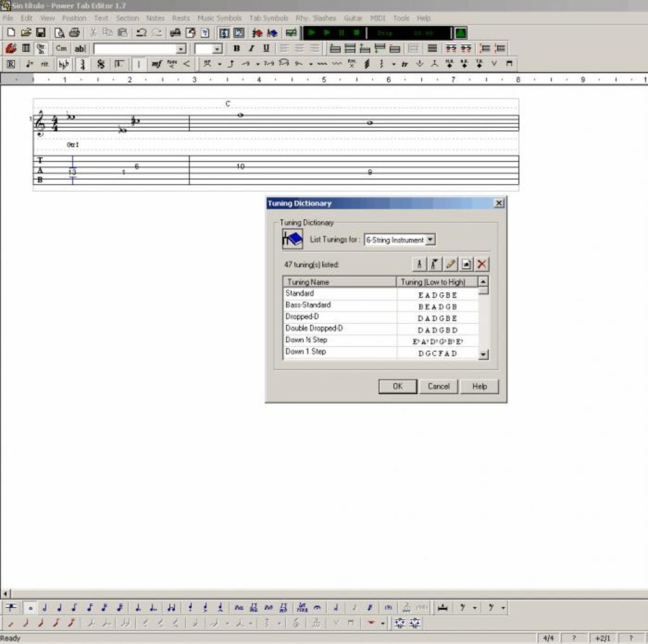
Task: Open the Rhy. Slashes menu
Action: pos(316,18)
